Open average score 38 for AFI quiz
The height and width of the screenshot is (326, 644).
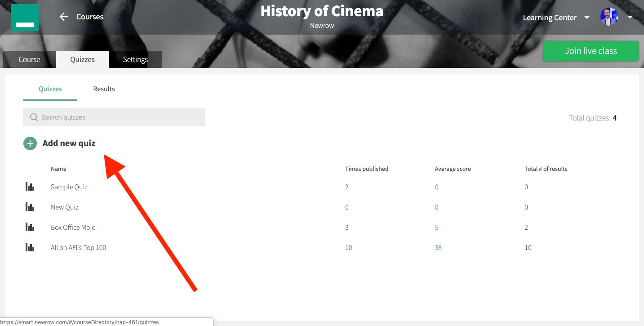[x=438, y=248]
